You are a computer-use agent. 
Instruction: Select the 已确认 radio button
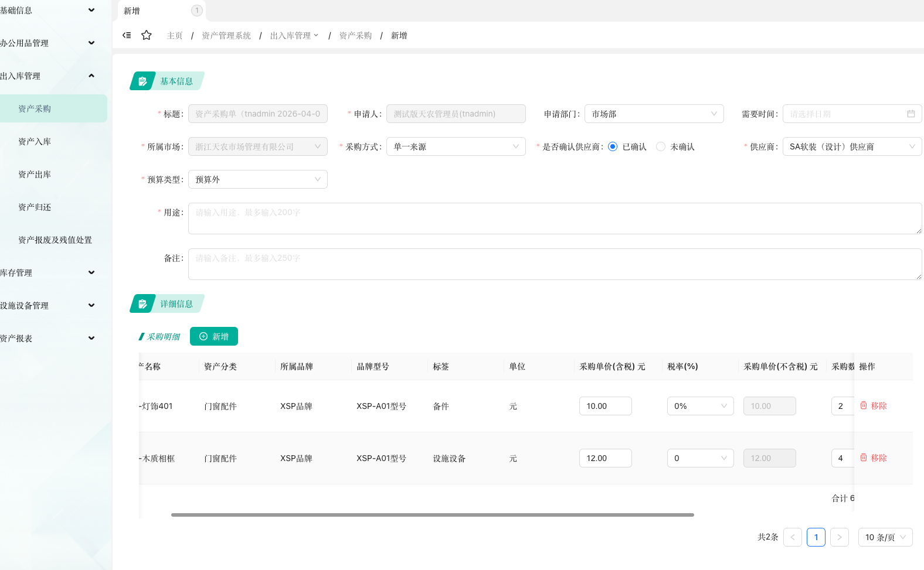[613, 146]
